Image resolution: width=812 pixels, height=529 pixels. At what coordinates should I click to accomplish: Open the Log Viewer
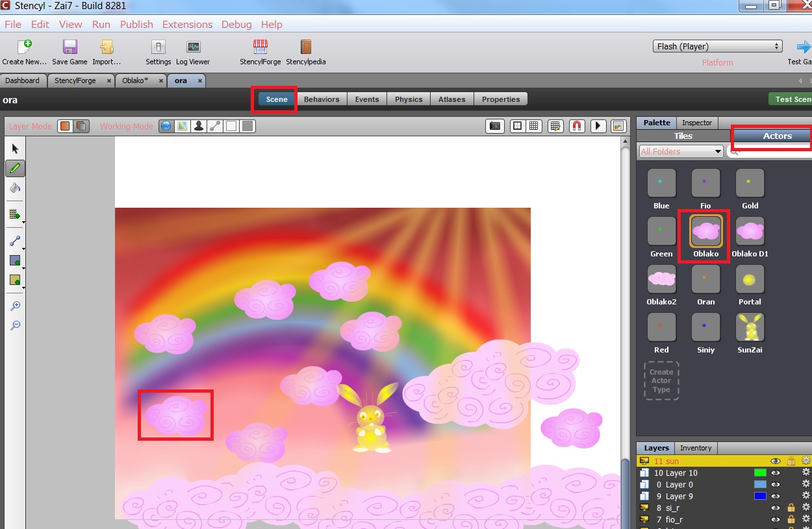pos(193,52)
